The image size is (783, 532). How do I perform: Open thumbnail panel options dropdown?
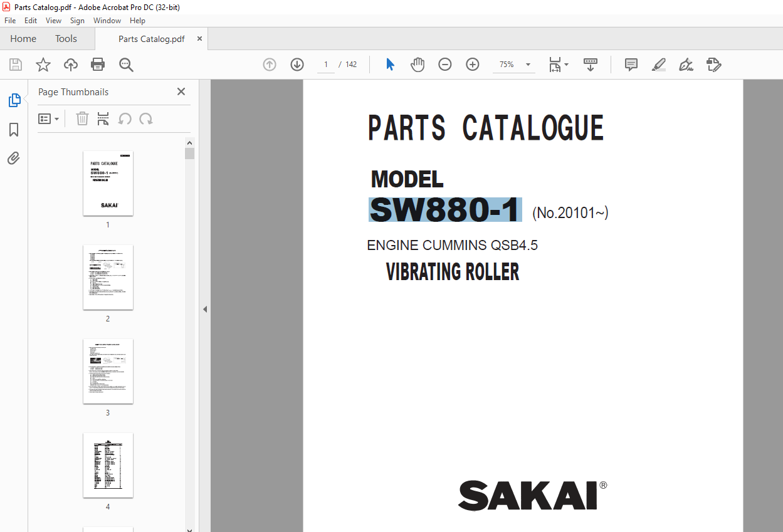click(49, 119)
